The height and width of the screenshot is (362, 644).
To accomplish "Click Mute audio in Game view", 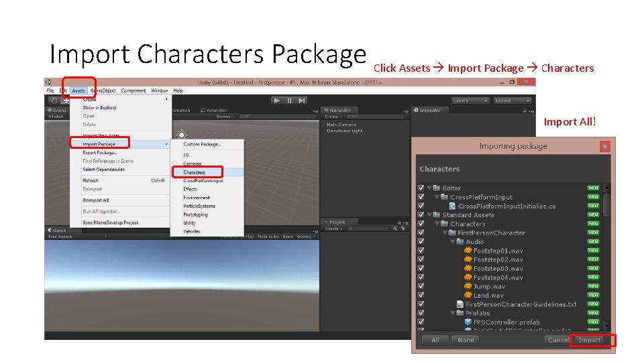I will pyautogui.click(x=268, y=237).
